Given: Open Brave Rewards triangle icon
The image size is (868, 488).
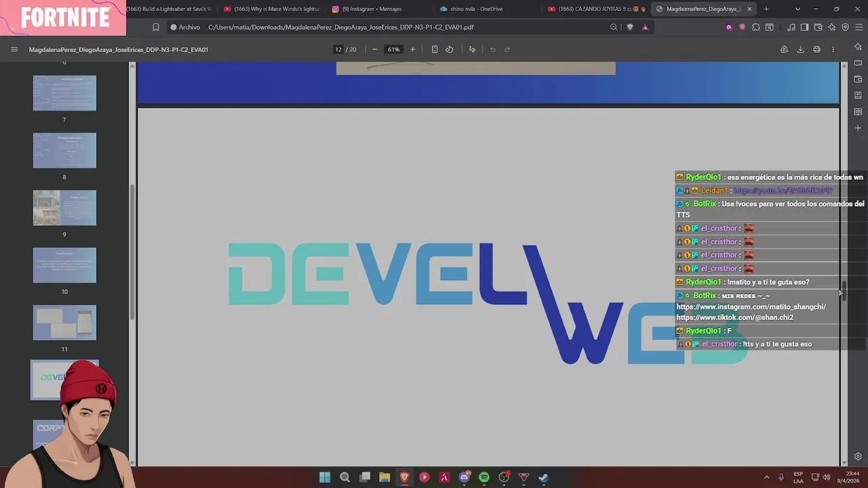Looking at the screenshot, I should tap(645, 27).
